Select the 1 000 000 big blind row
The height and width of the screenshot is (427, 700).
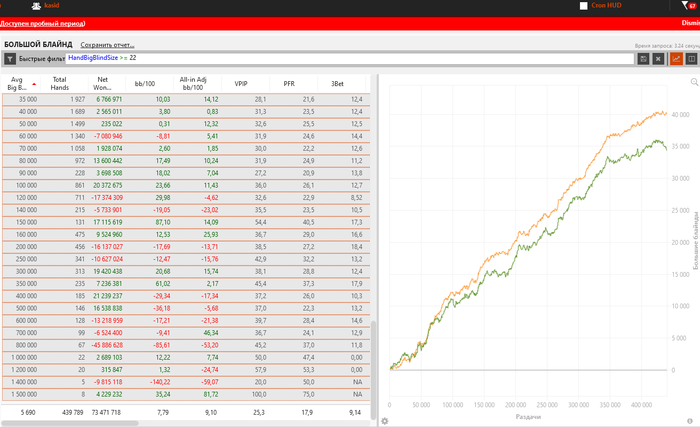pyautogui.click(x=186, y=357)
